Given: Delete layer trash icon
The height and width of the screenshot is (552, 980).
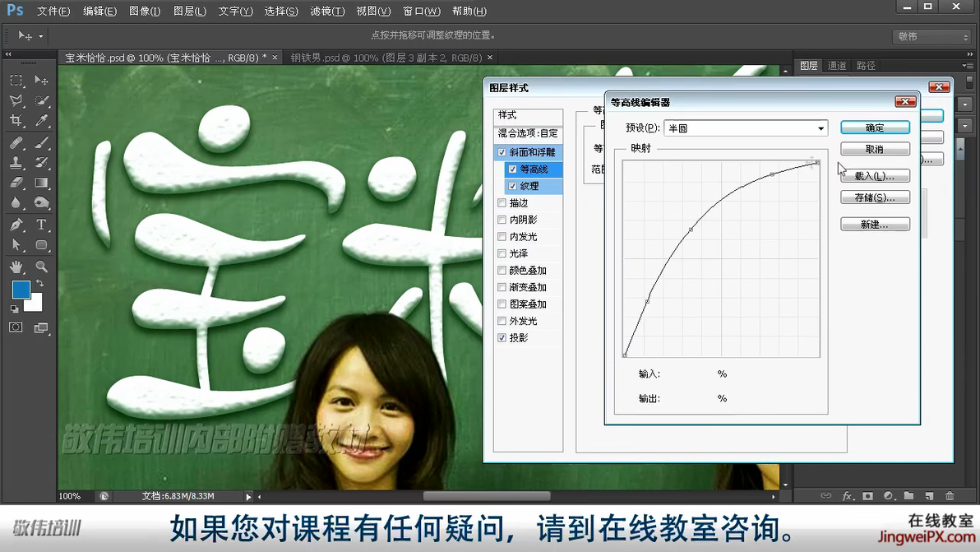Looking at the screenshot, I should tap(950, 496).
